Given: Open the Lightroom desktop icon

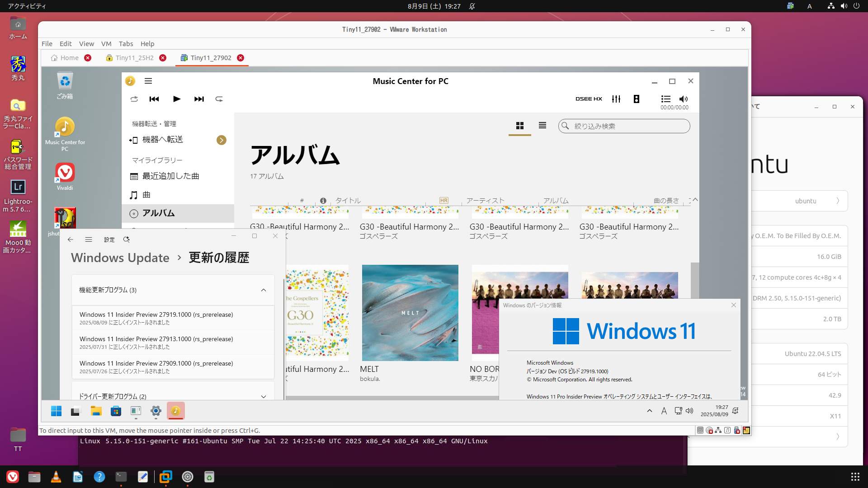Looking at the screenshot, I should pos(18,196).
